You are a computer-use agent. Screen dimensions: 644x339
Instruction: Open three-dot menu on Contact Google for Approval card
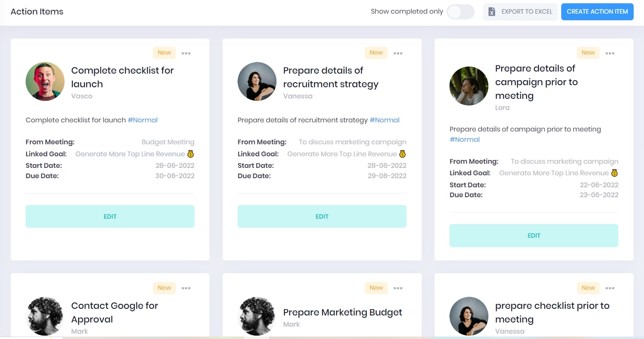186,288
